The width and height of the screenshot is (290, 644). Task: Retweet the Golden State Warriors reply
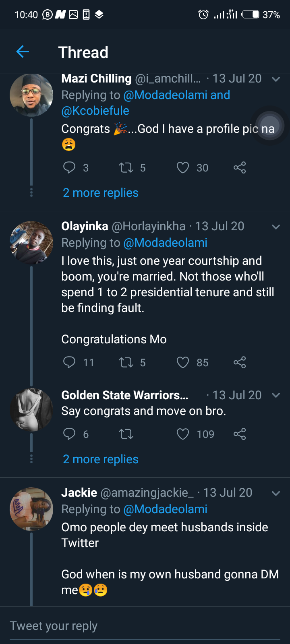tap(126, 434)
